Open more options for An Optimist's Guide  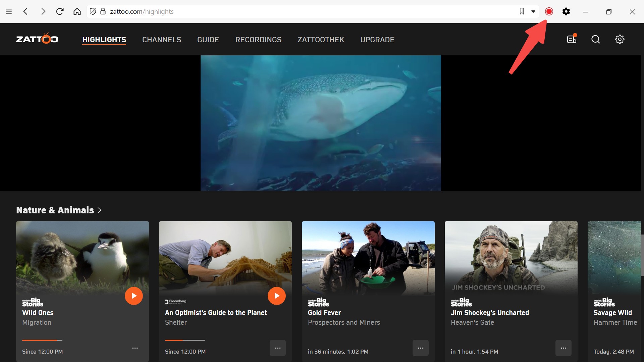[x=278, y=348]
